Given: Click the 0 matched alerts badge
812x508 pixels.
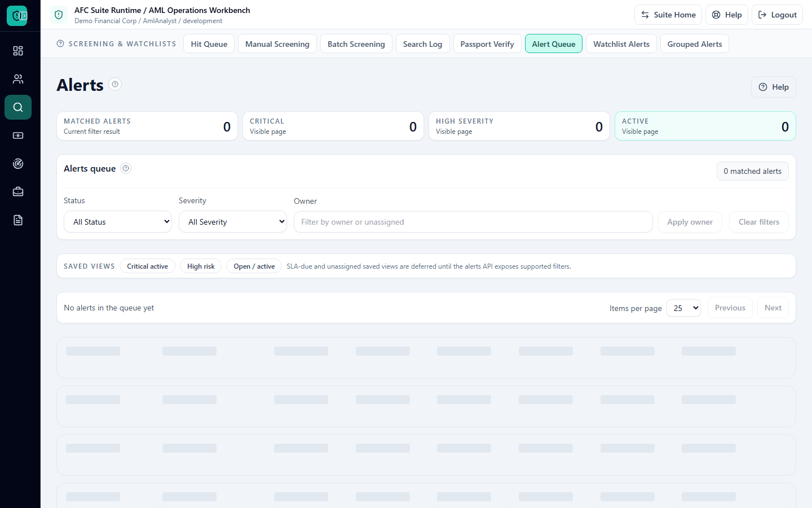Looking at the screenshot, I should pos(753,171).
